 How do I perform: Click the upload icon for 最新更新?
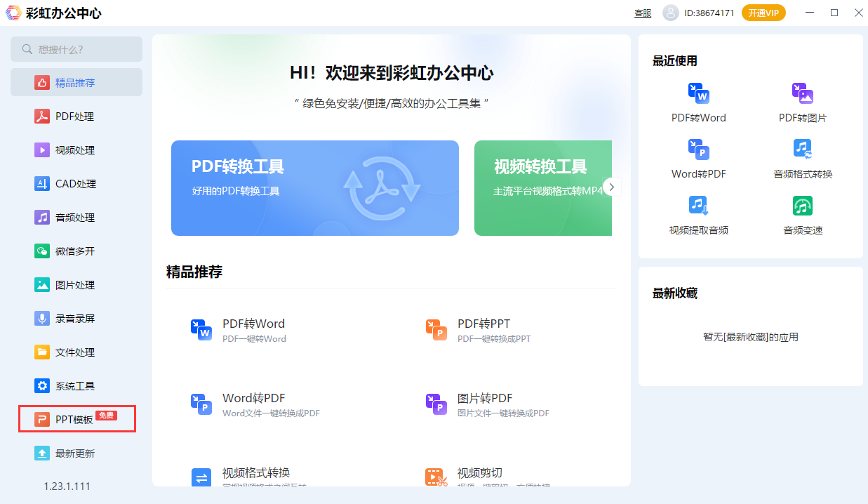click(42, 453)
